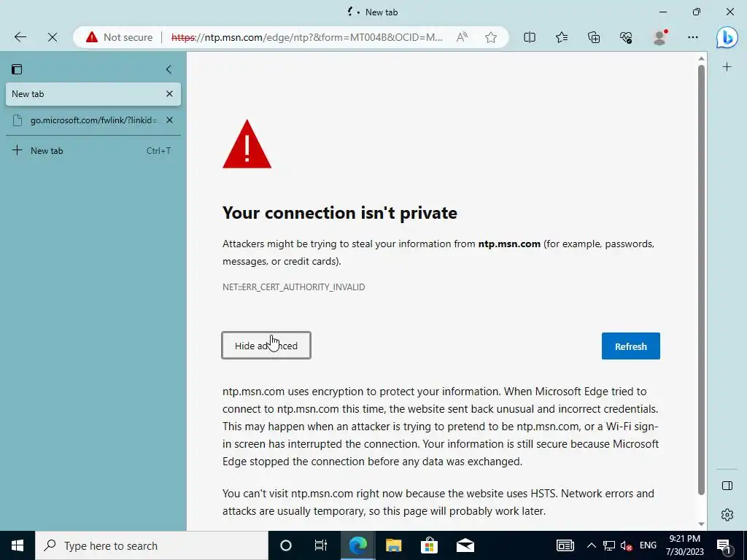Open sidebar settings gear
Viewport: 747px width, 560px height.
coord(727,515)
